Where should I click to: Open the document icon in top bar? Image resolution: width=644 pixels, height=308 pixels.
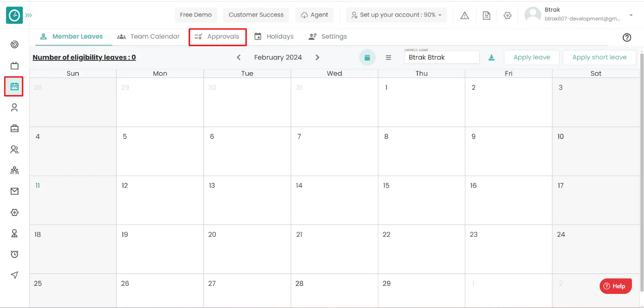pos(486,15)
